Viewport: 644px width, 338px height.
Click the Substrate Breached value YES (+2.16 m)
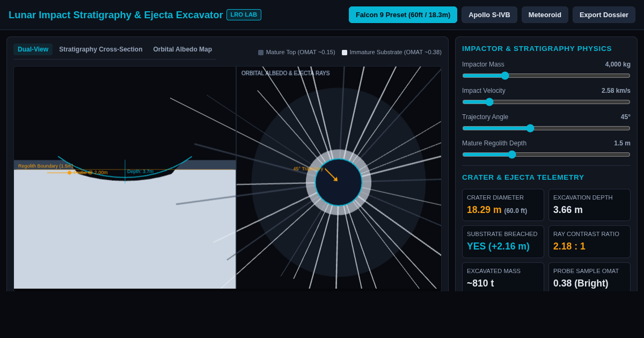click(x=498, y=246)
